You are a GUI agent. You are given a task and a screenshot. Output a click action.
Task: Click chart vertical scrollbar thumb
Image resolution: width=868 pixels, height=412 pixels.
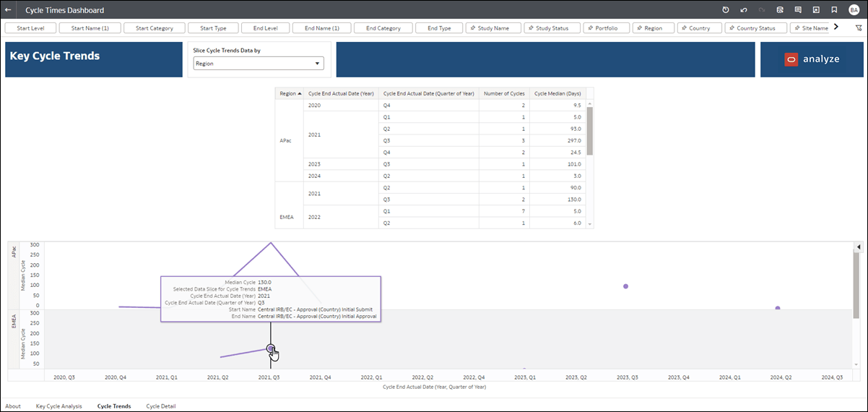click(857, 286)
